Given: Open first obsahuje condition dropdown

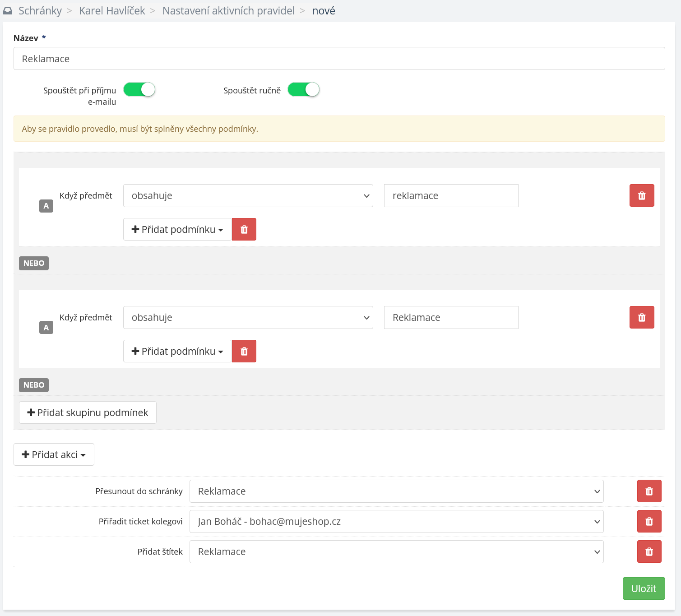Looking at the screenshot, I should tap(248, 195).
